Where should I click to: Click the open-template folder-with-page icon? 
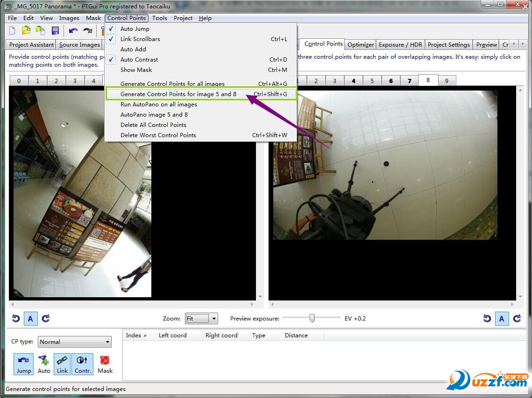40,30
